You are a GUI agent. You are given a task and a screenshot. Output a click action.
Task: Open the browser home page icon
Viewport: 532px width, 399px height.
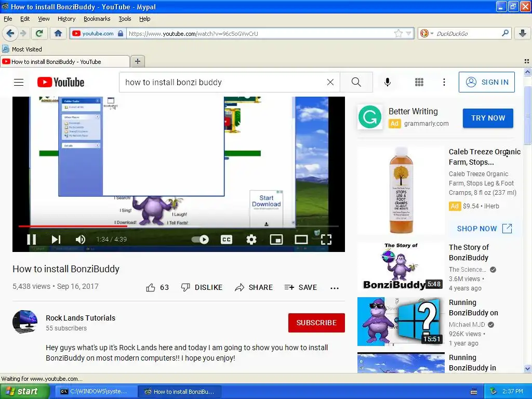coord(58,33)
